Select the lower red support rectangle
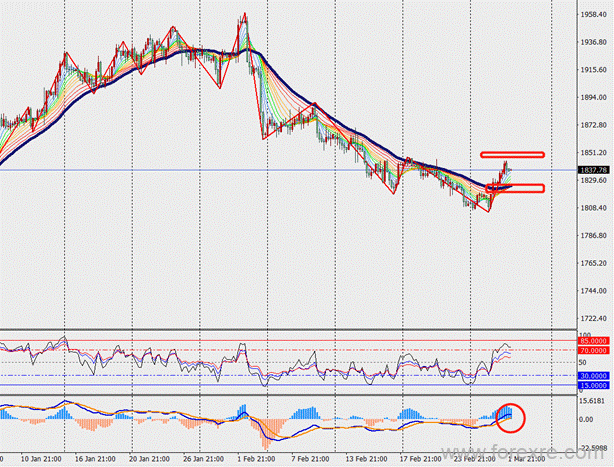Viewport: 614px width, 467px height. (515, 188)
